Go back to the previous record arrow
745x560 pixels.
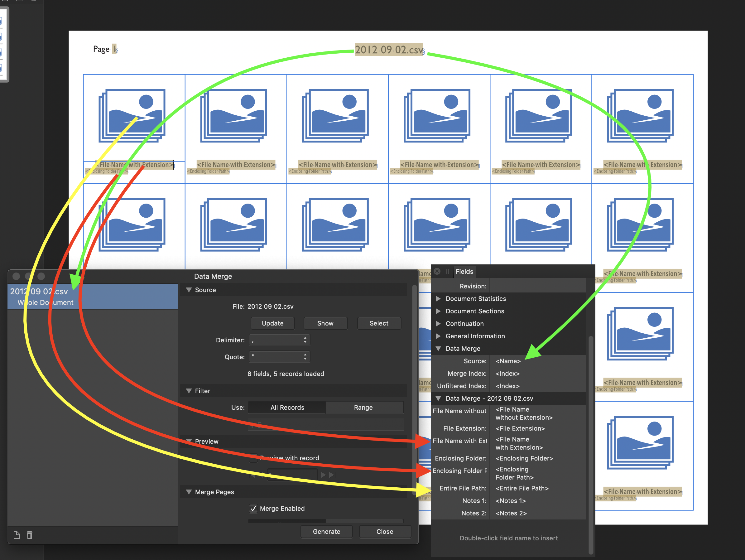(262, 475)
